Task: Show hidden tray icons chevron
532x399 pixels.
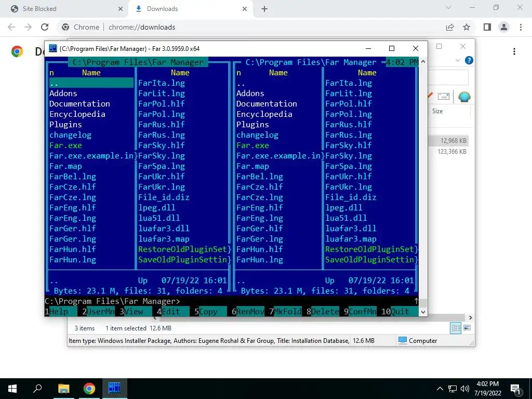Action: pyautogui.click(x=440, y=389)
